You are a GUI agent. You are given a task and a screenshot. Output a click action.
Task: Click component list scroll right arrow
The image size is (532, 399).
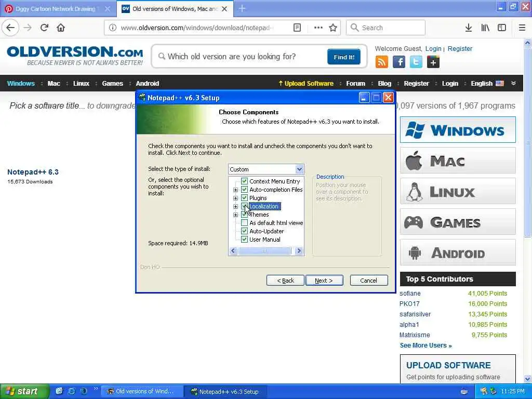pos(299,251)
